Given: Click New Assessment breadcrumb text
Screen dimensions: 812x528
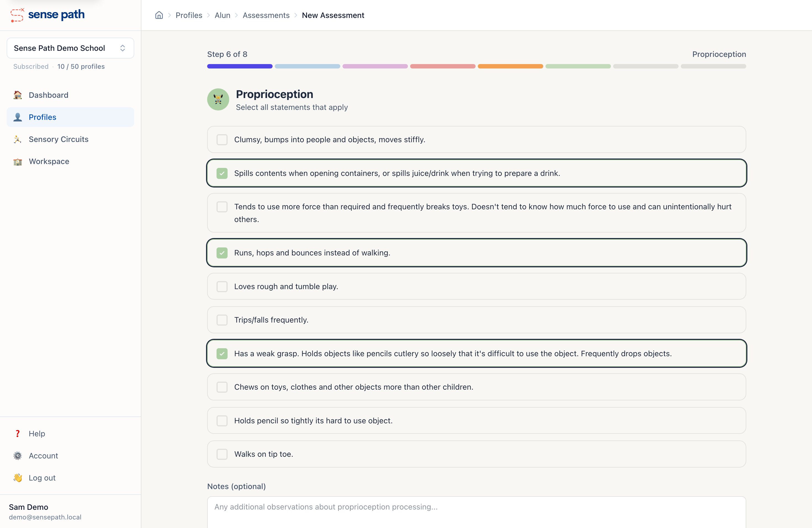Looking at the screenshot, I should (333, 15).
